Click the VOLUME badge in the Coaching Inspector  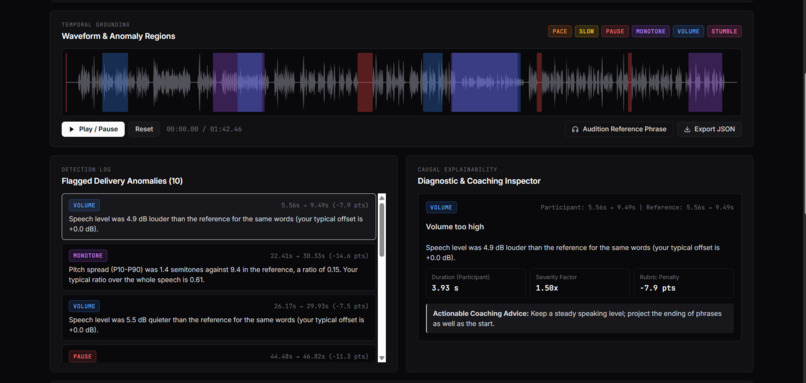coord(441,207)
